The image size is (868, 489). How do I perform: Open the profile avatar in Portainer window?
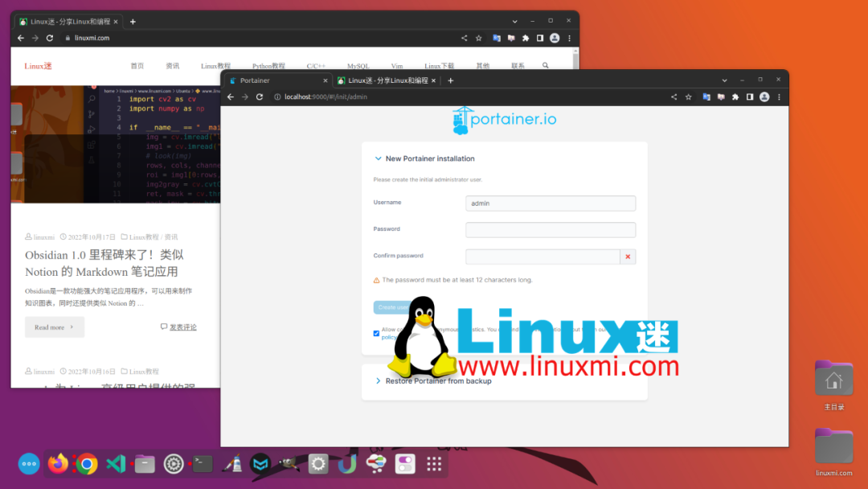click(764, 97)
